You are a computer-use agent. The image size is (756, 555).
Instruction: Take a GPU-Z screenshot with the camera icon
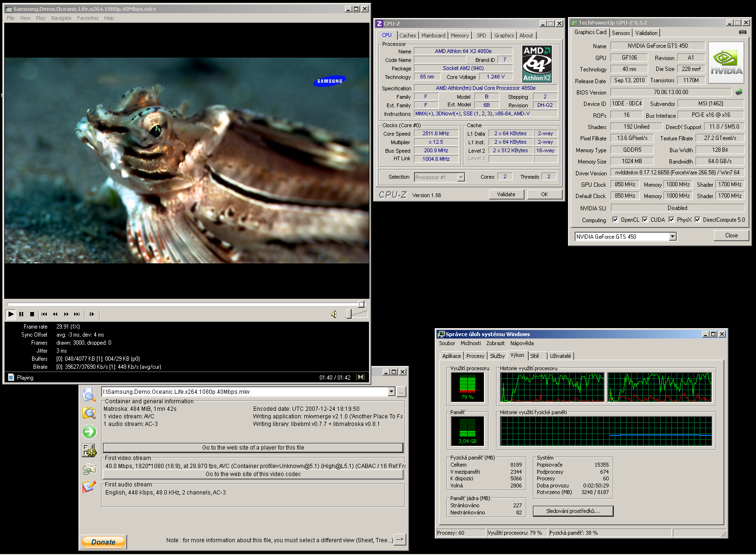pyautogui.click(x=743, y=32)
